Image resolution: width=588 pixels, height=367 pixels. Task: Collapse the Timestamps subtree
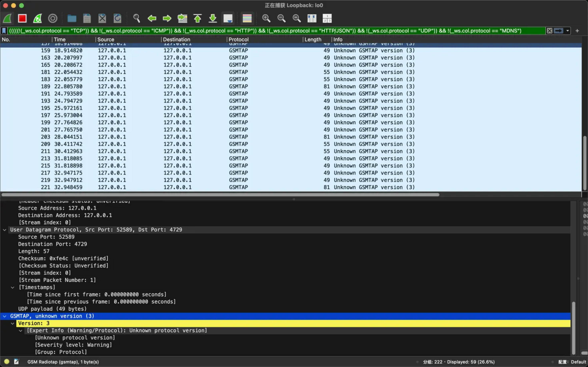13,287
